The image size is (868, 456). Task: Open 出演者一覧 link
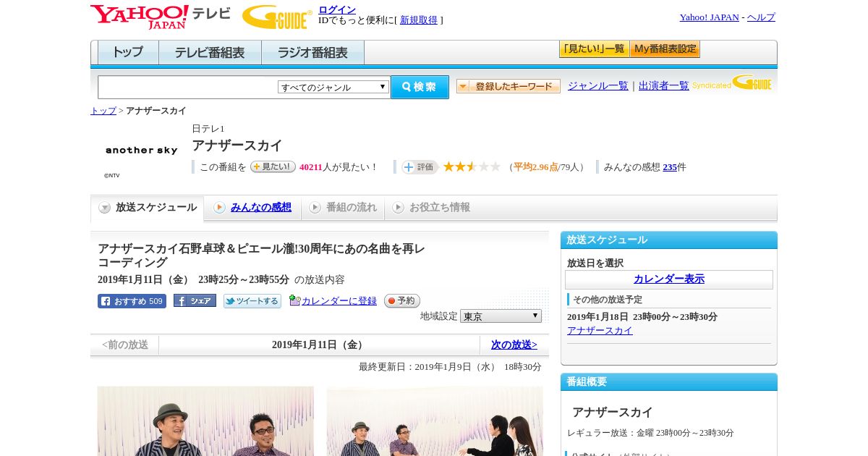point(664,85)
